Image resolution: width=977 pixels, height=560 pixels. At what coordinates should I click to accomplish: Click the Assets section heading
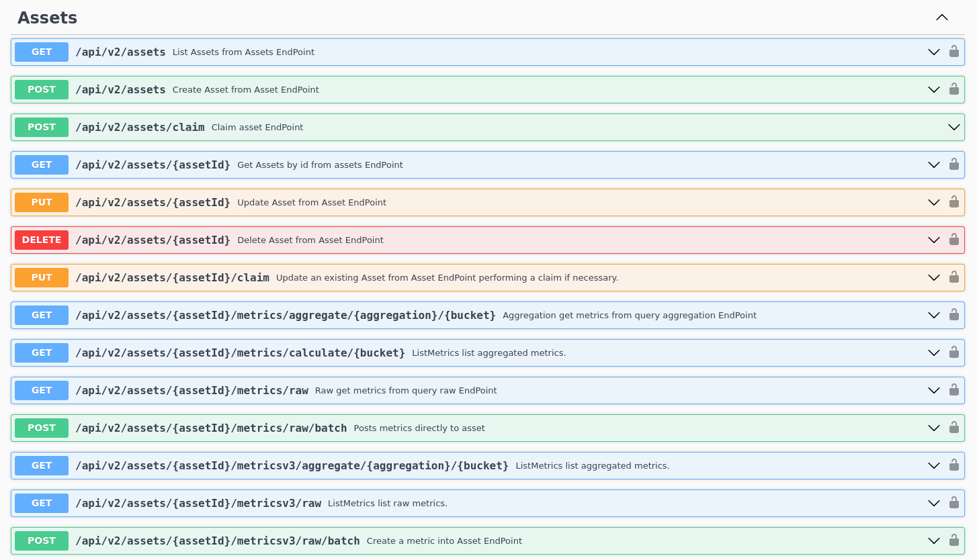[x=47, y=18]
